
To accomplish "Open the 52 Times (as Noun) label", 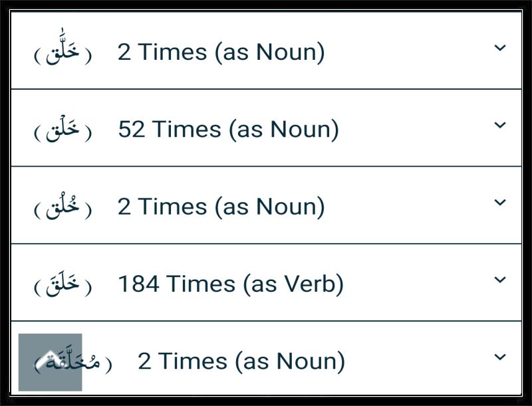I will pyautogui.click(x=228, y=130).
